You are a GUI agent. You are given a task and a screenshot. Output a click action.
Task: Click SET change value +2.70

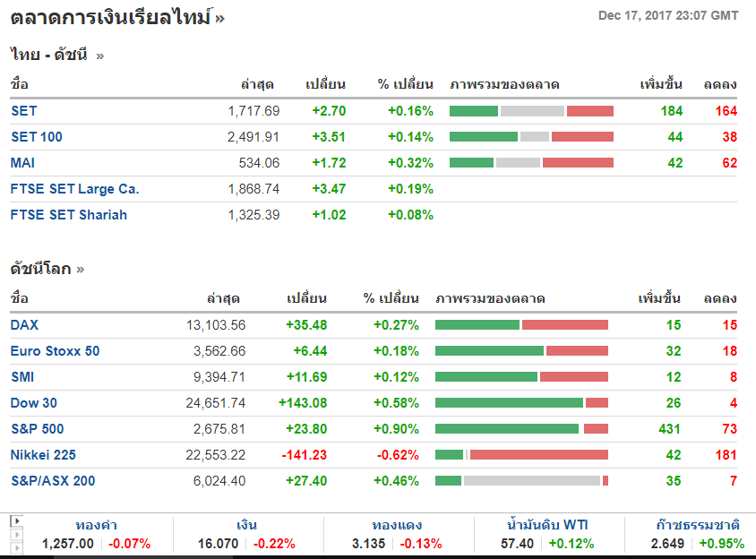coord(329,111)
